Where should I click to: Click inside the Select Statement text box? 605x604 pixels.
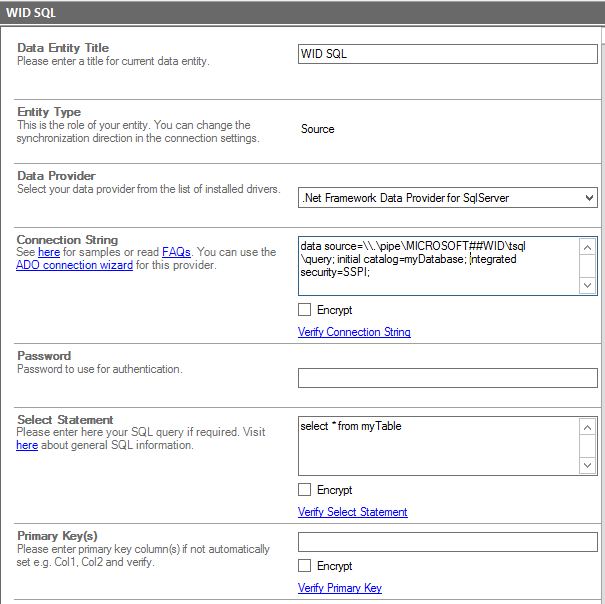(440, 446)
